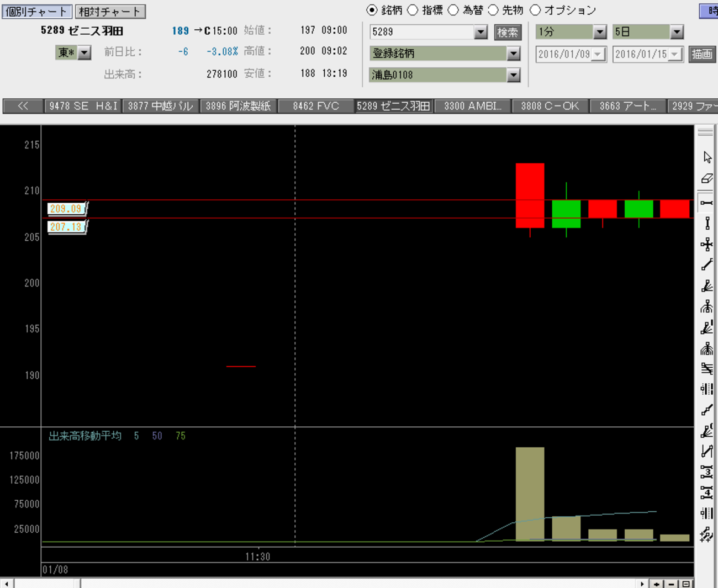Pick the parallel slanted lines tool

[707, 368]
